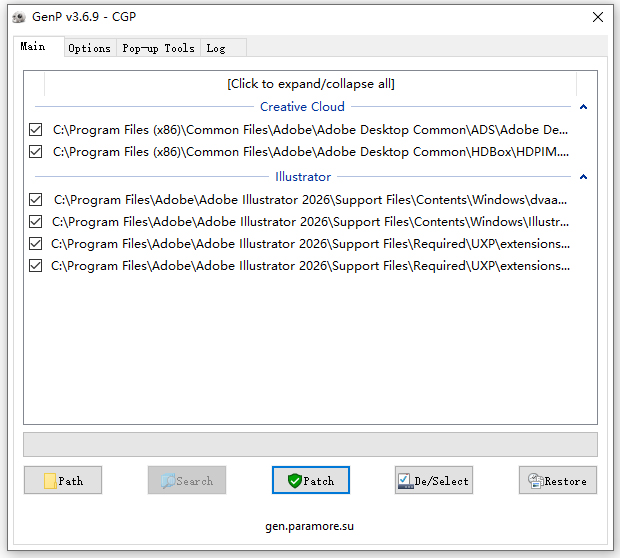Toggle checkbox for Windows\Illustr path
Screen dimensions: 620x558
click(36, 222)
